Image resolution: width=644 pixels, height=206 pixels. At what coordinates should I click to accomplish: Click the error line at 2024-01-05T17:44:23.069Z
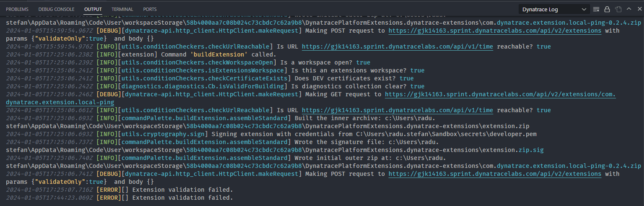click(x=119, y=198)
